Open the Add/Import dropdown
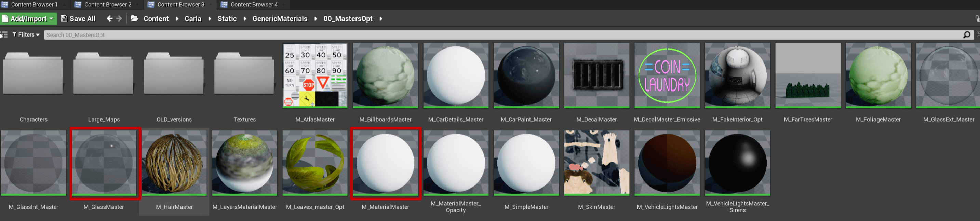Screen dimensions: 980x221 pyautogui.click(x=28, y=19)
